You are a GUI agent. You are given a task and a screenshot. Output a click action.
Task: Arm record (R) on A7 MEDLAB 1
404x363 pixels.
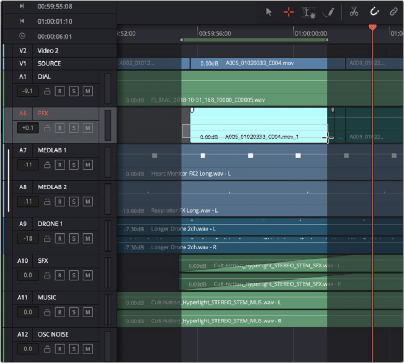60,165
